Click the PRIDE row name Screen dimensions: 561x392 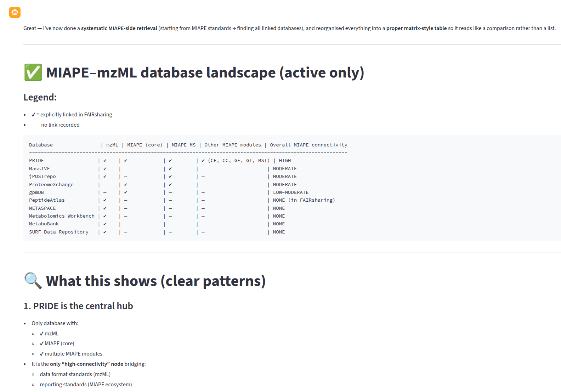36,161
